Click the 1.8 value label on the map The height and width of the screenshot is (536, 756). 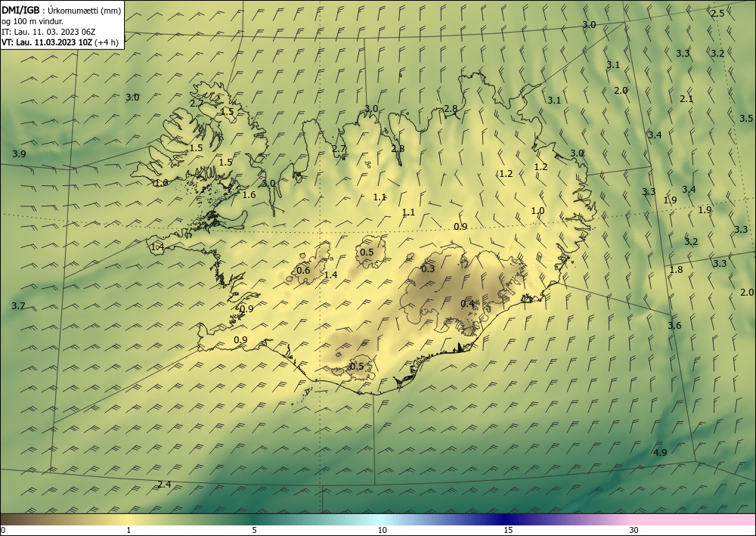point(677,270)
